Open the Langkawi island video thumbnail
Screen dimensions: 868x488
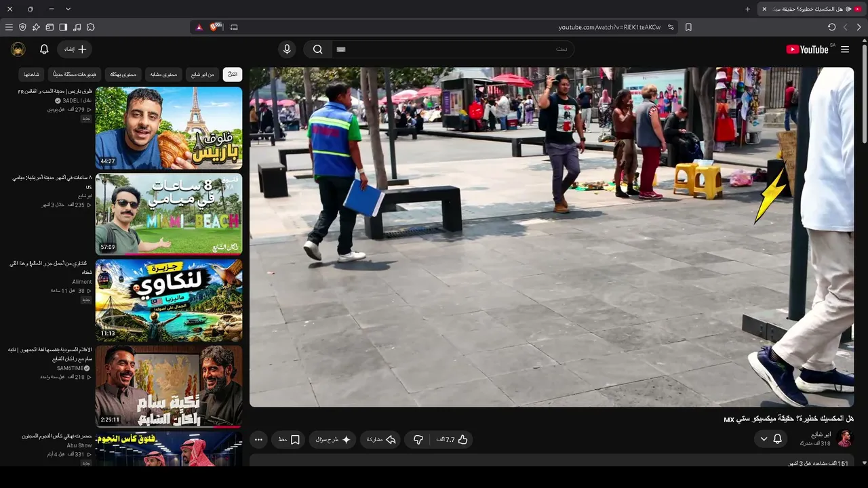[x=169, y=300]
